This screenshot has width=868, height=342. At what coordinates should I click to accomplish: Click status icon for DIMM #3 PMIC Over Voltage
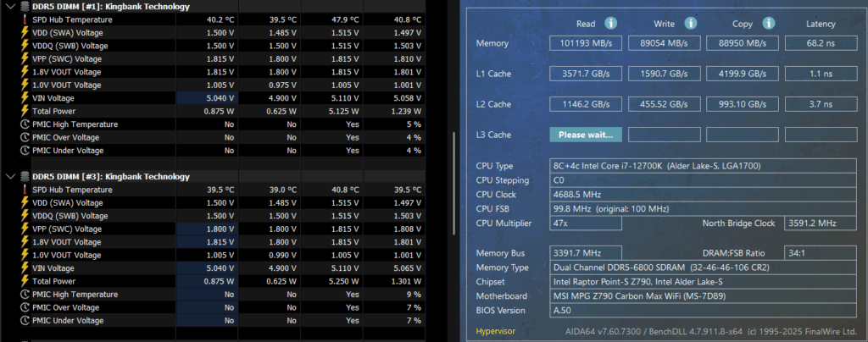click(x=25, y=308)
